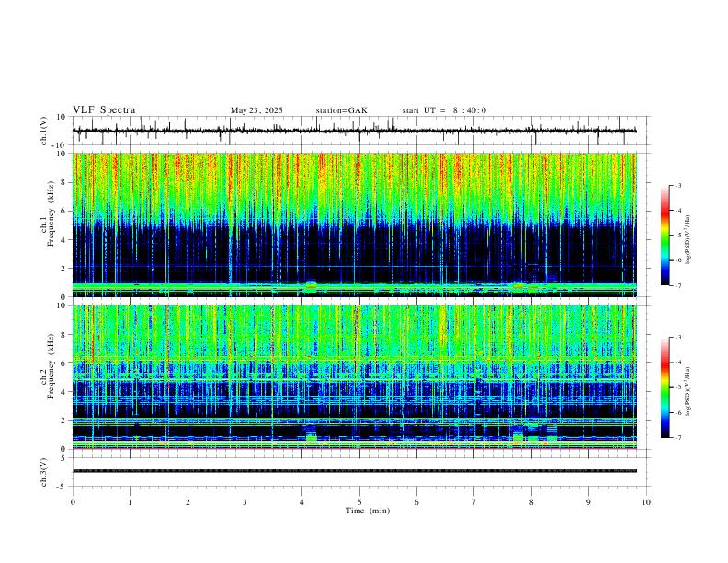The width and height of the screenshot is (728, 563).
Task: Click the '-5' tick on ch.3(V) axis
Action: (x=62, y=487)
